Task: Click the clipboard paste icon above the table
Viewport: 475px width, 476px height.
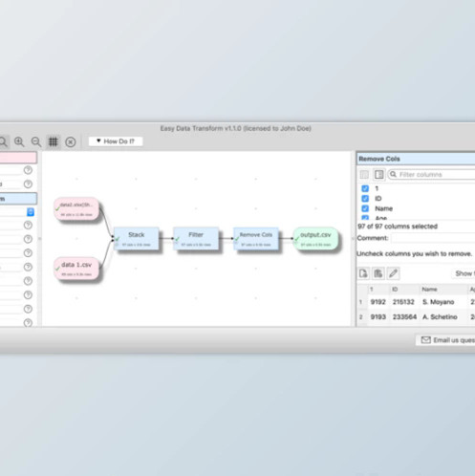Action: point(378,273)
